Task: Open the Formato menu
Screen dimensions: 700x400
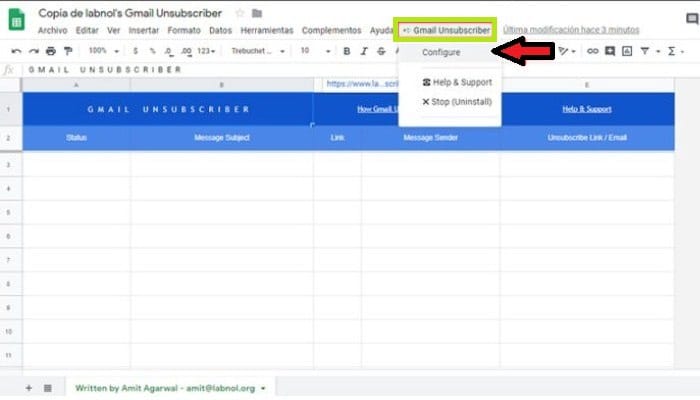Action: [x=184, y=30]
